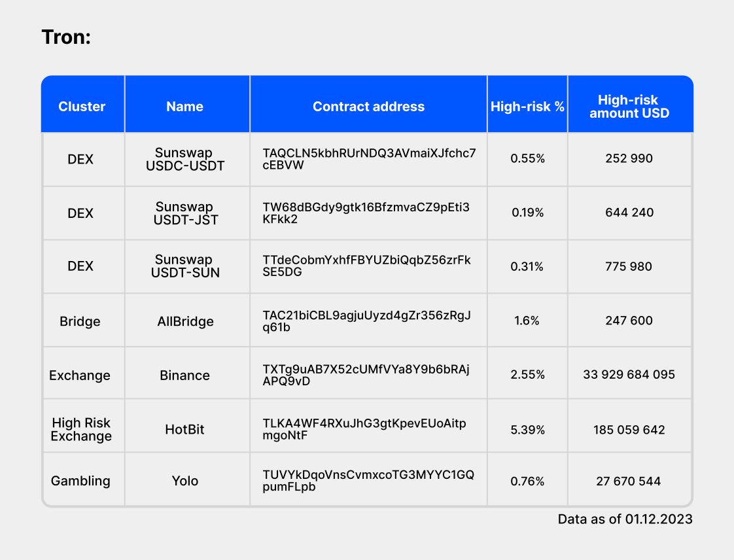Click the 33 929 684 095 amount cell

pos(629,375)
